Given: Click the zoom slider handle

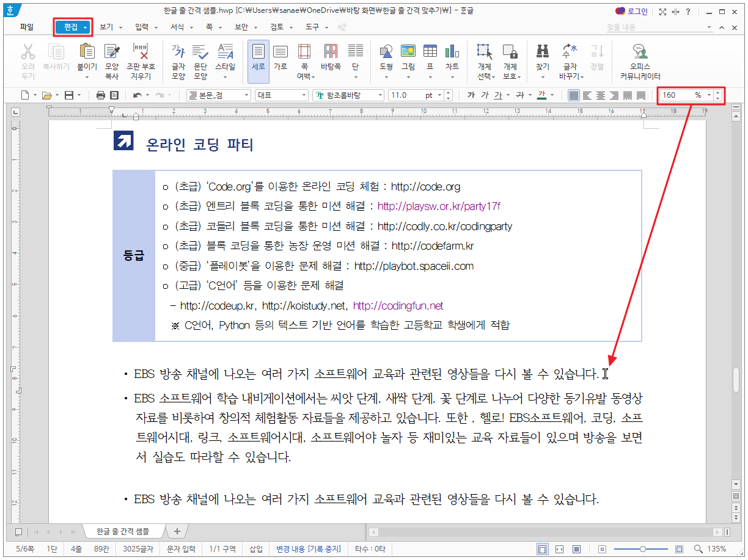Looking at the screenshot, I should point(642,549).
